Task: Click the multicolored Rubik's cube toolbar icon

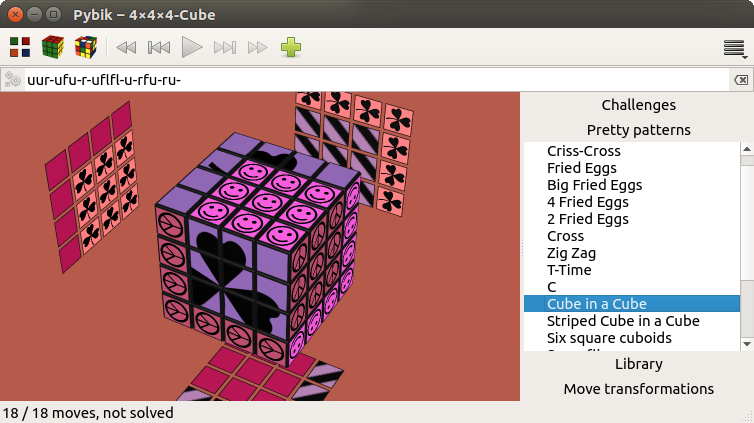Action: [x=86, y=47]
